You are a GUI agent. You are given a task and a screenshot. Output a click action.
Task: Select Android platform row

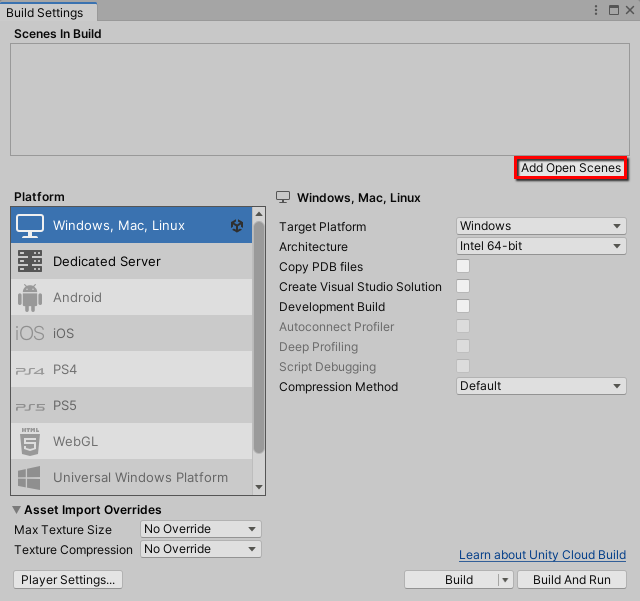pos(131,297)
